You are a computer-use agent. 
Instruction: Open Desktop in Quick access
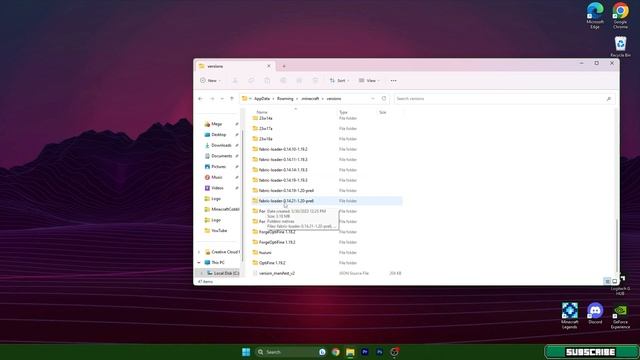[x=219, y=135]
